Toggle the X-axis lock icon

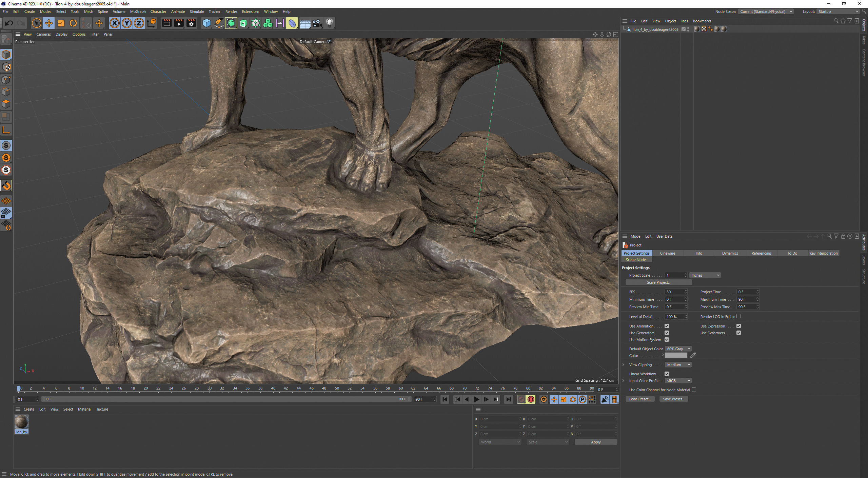click(115, 23)
